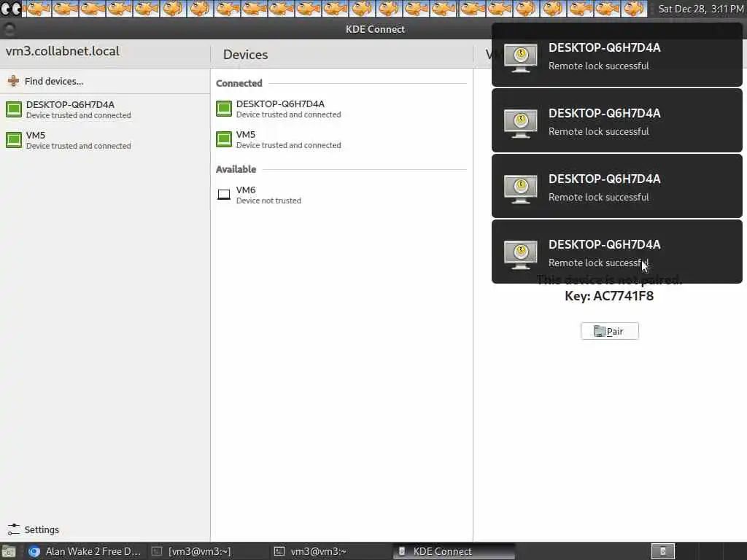Switch to the Alan Wake 2 browser window
The image size is (747, 560).
(85, 551)
